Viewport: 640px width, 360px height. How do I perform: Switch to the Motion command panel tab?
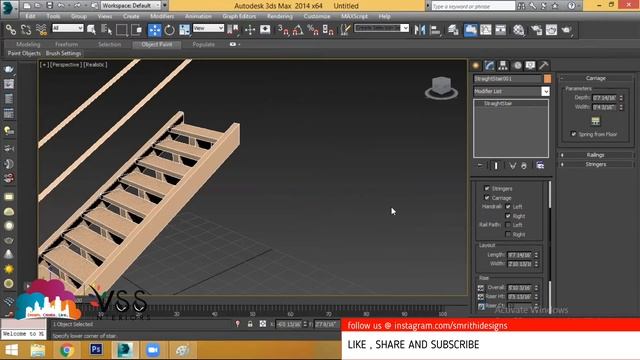[517, 65]
